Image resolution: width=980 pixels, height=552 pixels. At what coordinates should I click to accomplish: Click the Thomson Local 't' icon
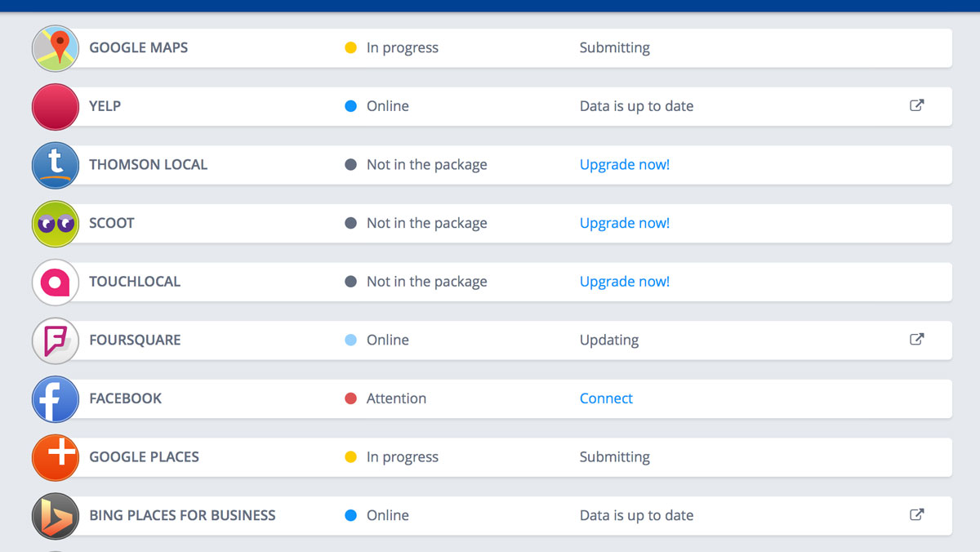[56, 165]
